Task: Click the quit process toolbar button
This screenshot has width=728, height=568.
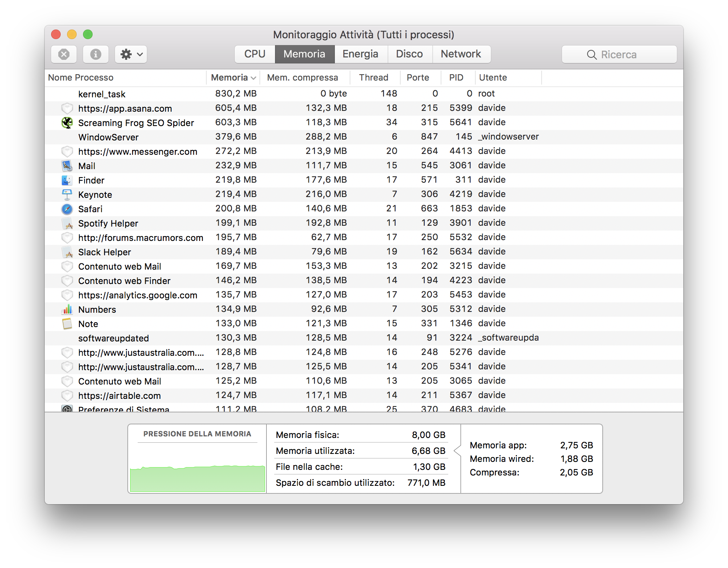Action: point(64,54)
